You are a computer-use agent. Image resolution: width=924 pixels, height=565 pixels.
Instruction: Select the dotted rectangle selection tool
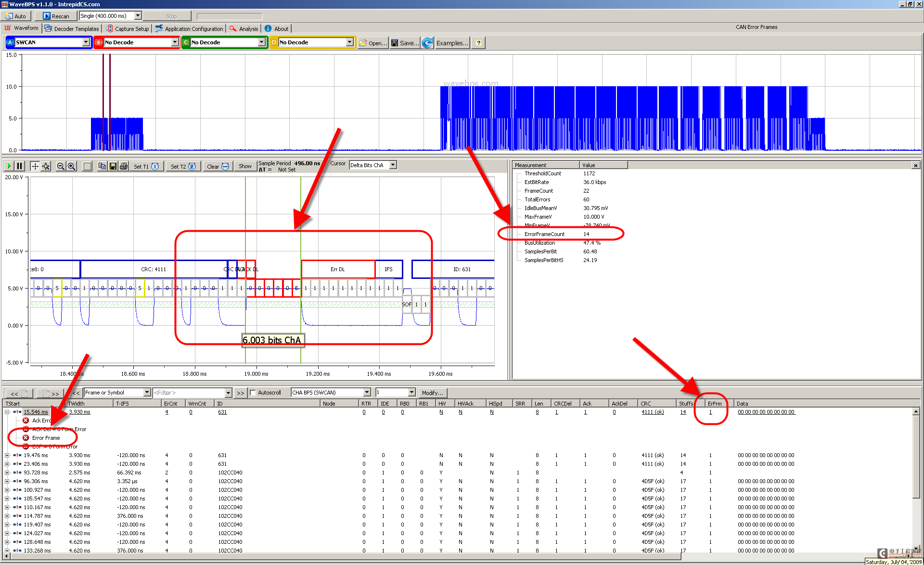tap(87, 166)
